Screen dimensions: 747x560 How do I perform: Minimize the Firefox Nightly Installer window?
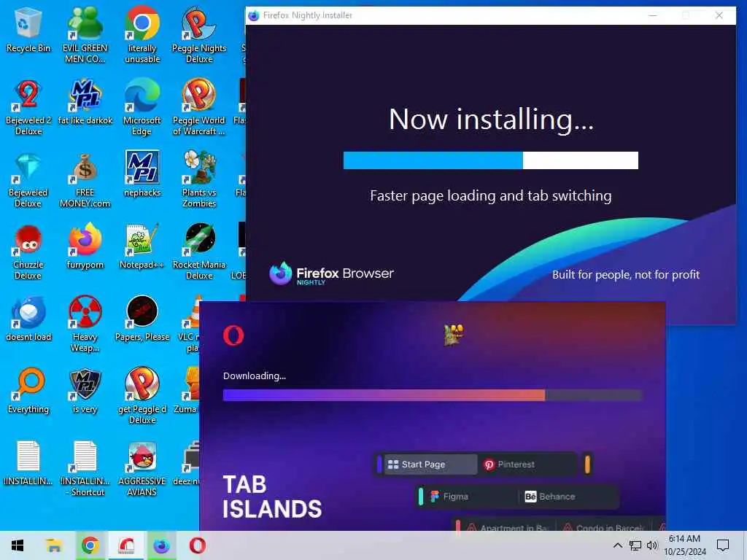click(x=653, y=16)
